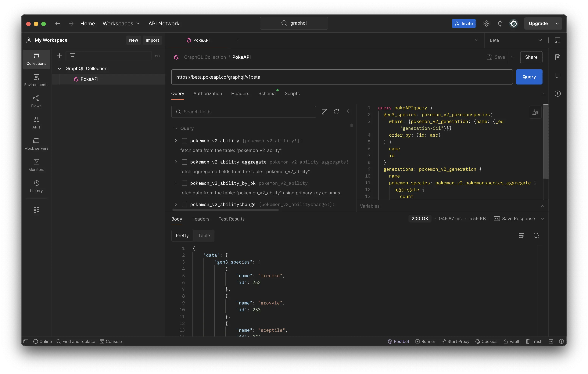The height and width of the screenshot is (374, 588).
Task: Expand the Variables panel
Action: (x=542, y=206)
